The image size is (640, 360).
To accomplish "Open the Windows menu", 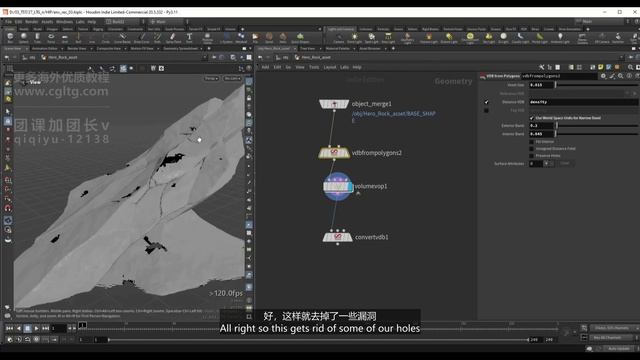I will tap(64, 22).
